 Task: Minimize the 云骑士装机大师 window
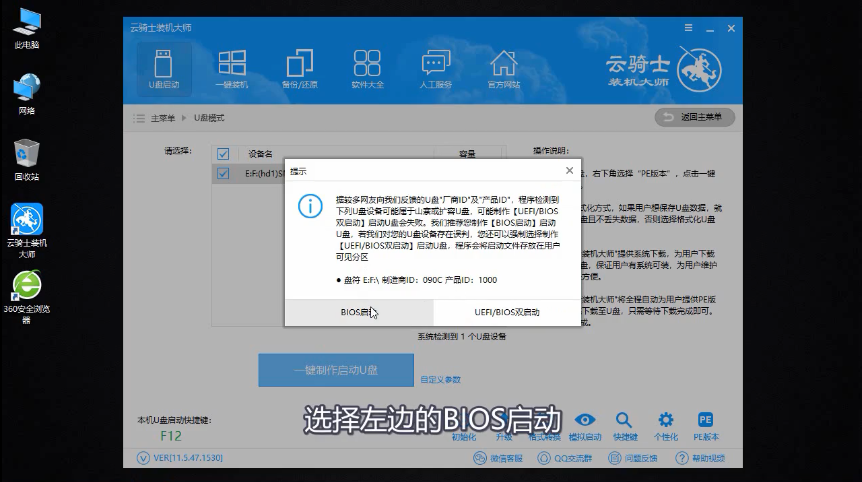click(710, 29)
